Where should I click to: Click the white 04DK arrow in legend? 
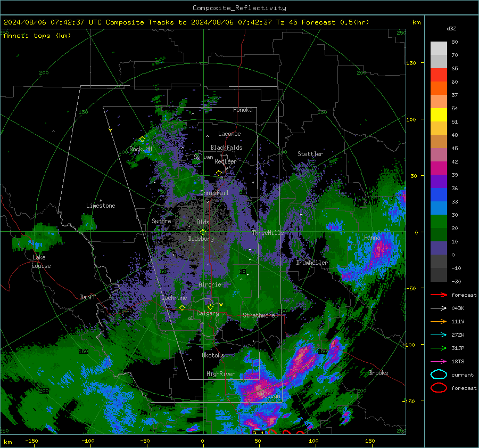point(439,308)
